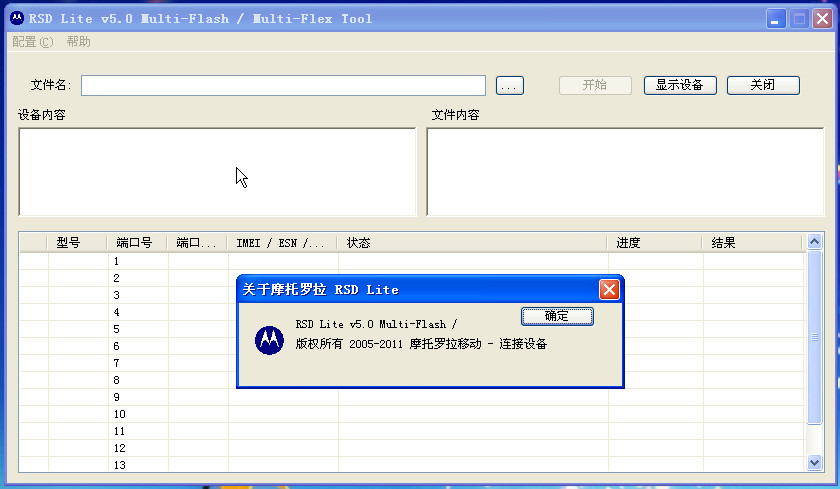Click the Motorola logo in the about dialog
The image size is (840, 489).
click(x=269, y=340)
